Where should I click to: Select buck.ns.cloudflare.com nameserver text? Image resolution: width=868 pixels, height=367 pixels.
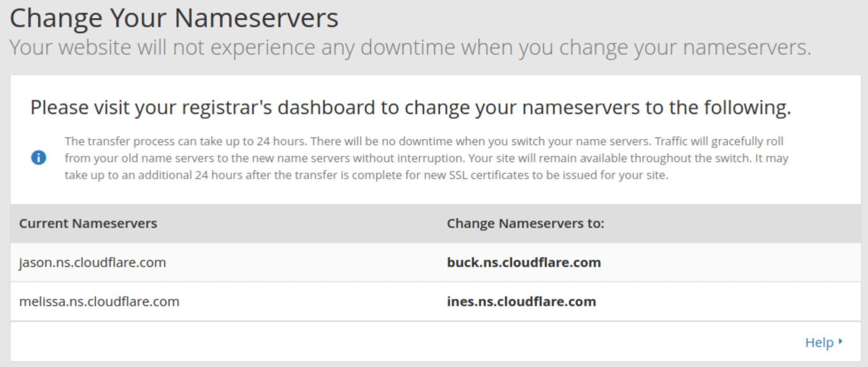[x=524, y=263]
